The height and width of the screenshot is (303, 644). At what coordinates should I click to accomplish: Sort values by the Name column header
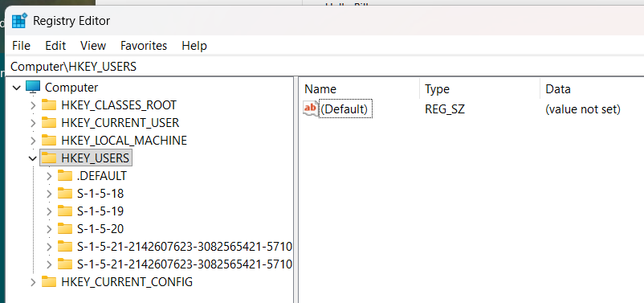pyautogui.click(x=359, y=89)
